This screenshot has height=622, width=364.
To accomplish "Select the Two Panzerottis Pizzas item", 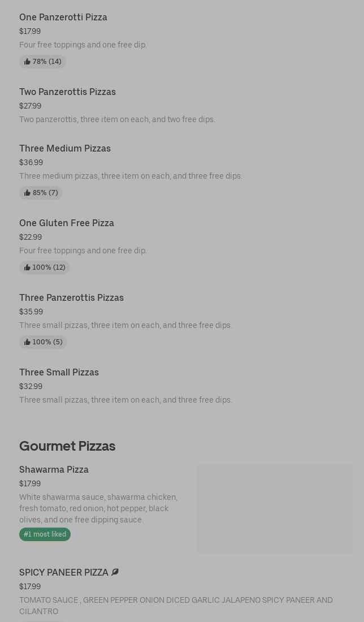I will [67, 92].
